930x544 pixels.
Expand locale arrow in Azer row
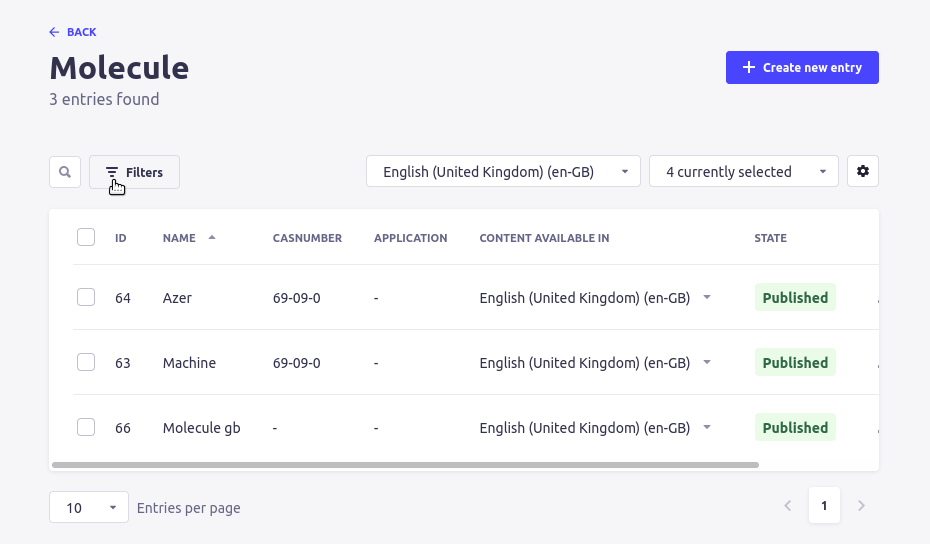pos(707,297)
